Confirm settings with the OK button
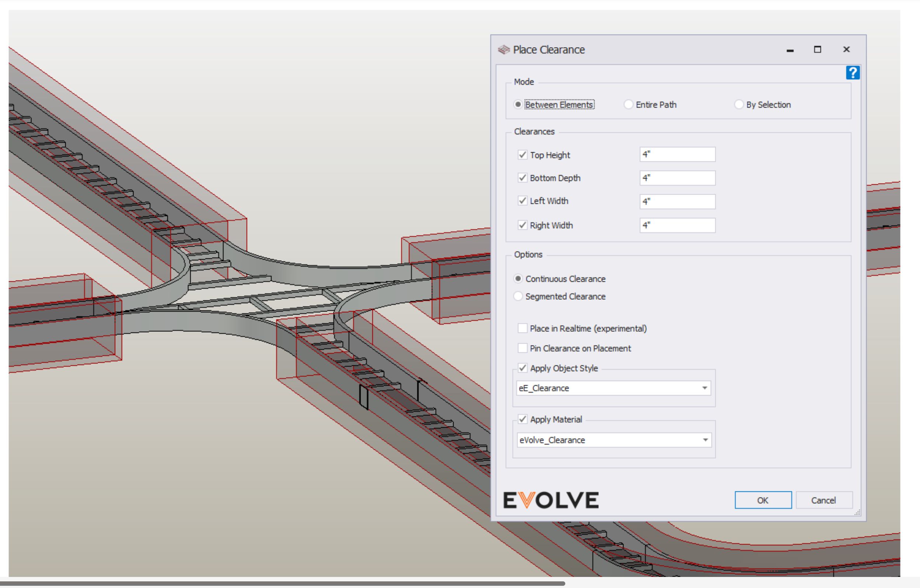This screenshot has width=920, height=588. 763,500
